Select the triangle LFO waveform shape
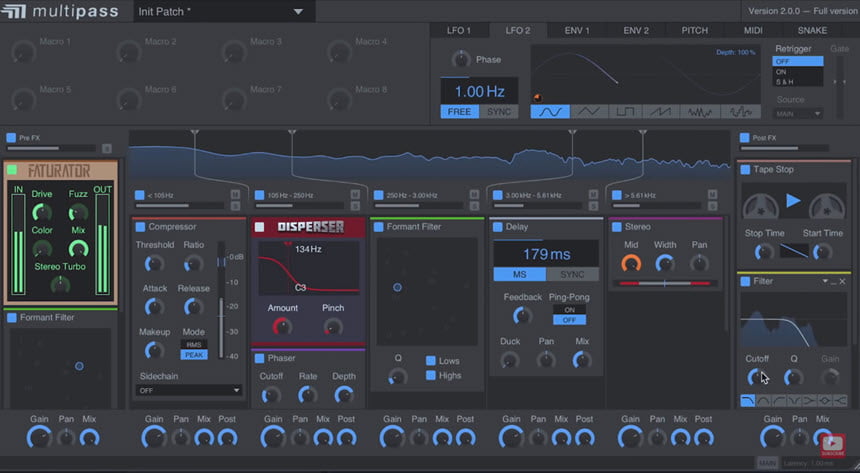This screenshot has width=860, height=473. 588,112
